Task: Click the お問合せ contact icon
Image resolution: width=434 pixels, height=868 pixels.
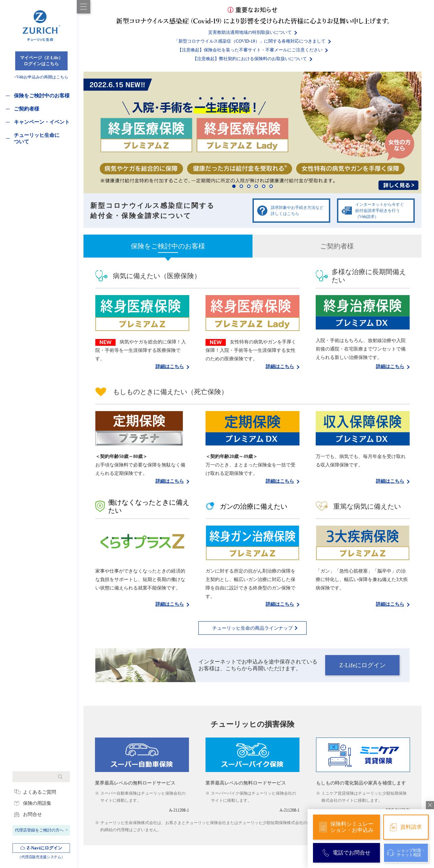Action: (17, 815)
